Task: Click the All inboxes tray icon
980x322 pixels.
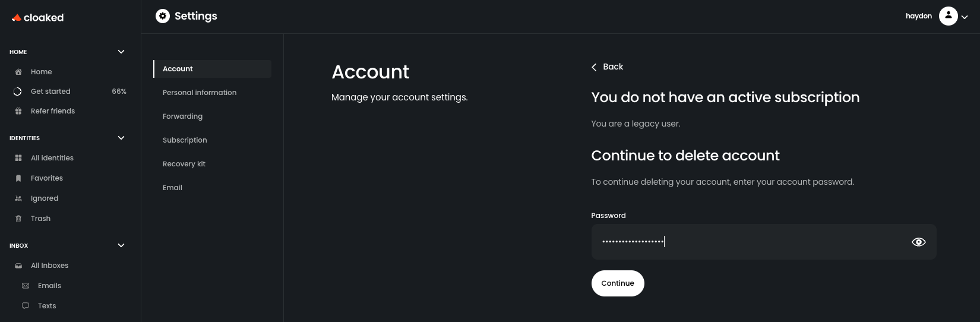Action: 18,266
